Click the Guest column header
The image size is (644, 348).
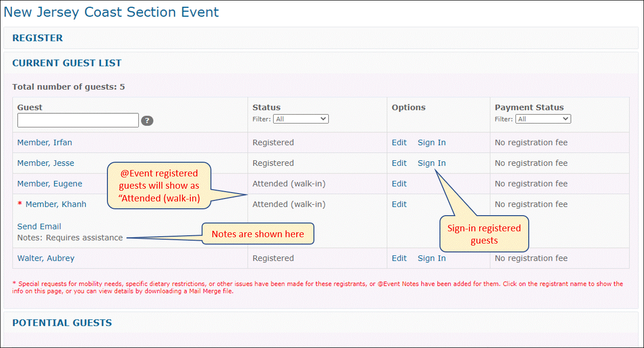[x=30, y=107]
